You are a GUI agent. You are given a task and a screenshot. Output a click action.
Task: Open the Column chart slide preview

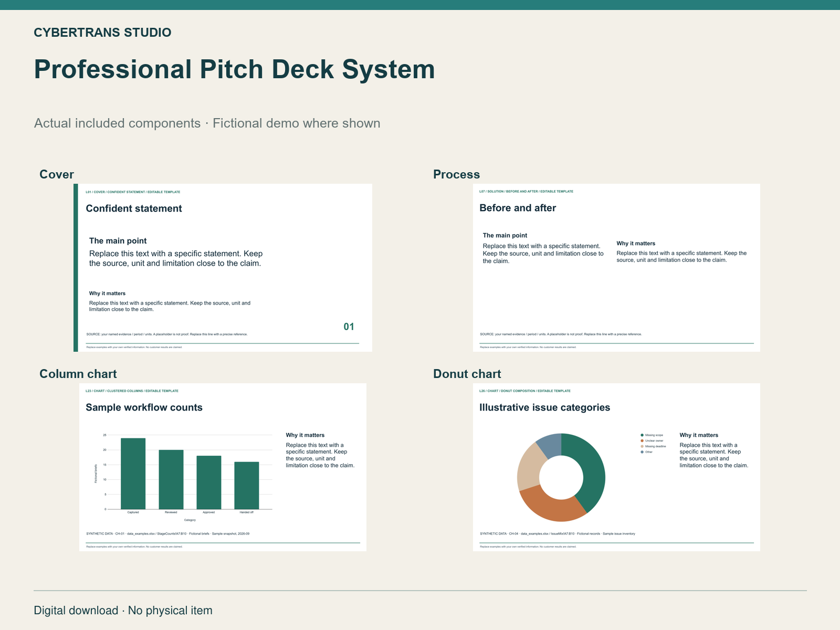tap(223, 467)
